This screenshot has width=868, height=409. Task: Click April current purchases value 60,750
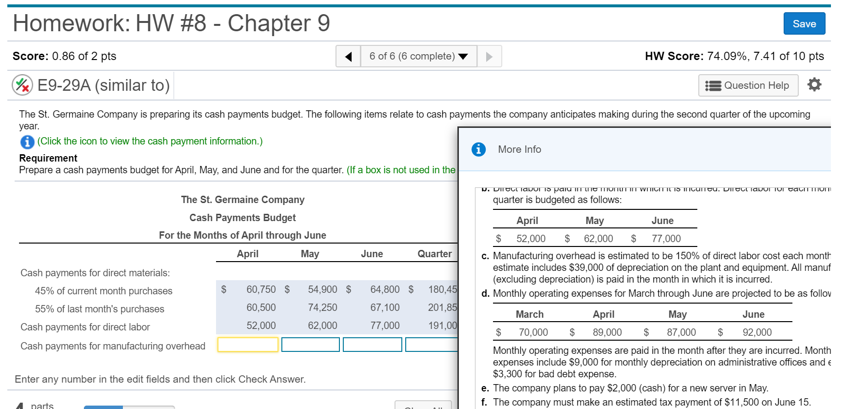tap(261, 289)
